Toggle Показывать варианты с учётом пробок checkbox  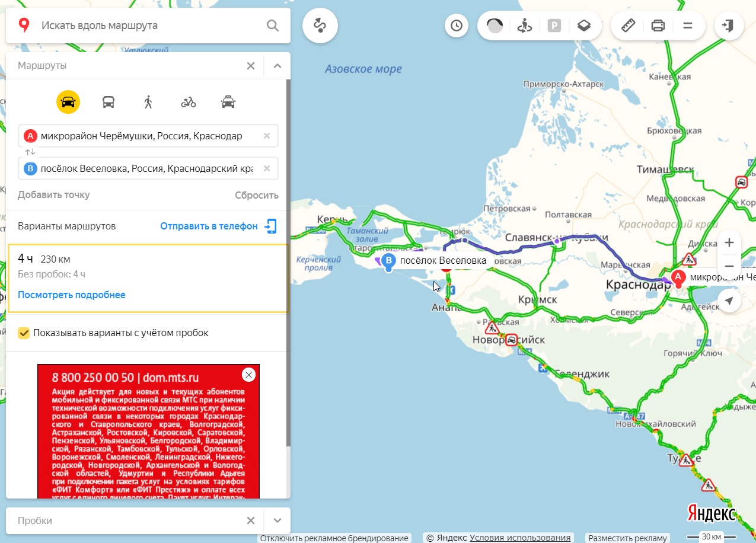24,333
